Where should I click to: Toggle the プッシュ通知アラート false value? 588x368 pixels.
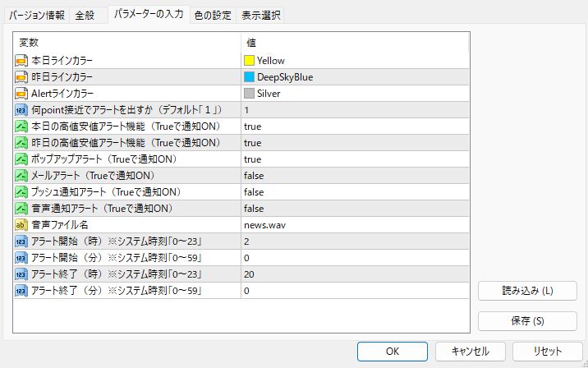[254, 192]
